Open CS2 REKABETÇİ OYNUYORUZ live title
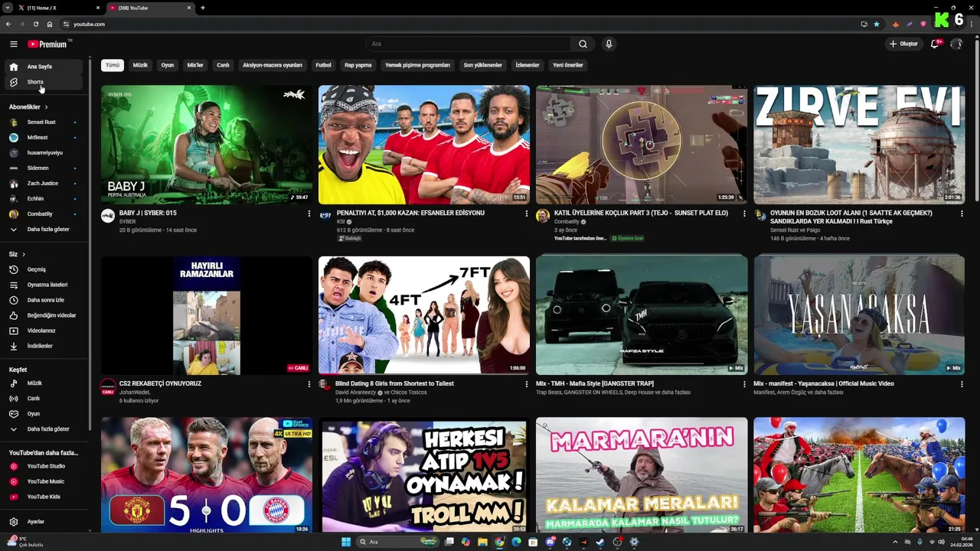980x551 pixels. pyautogui.click(x=160, y=383)
